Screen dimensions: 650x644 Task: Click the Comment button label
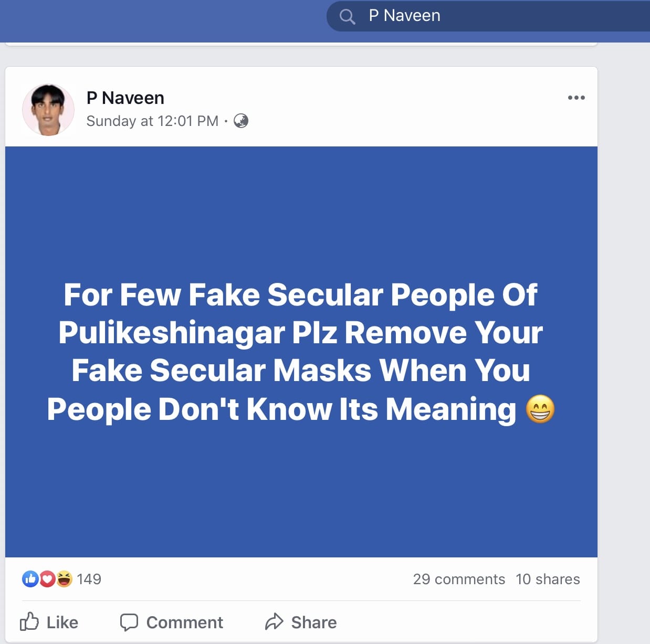click(x=184, y=622)
